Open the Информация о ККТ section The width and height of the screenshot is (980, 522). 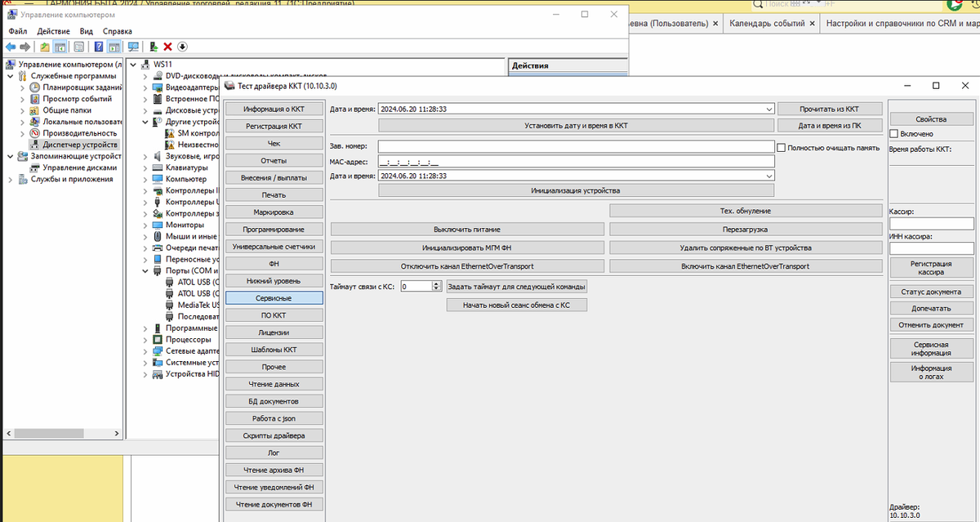pyautogui.click(x=274, y=109)
